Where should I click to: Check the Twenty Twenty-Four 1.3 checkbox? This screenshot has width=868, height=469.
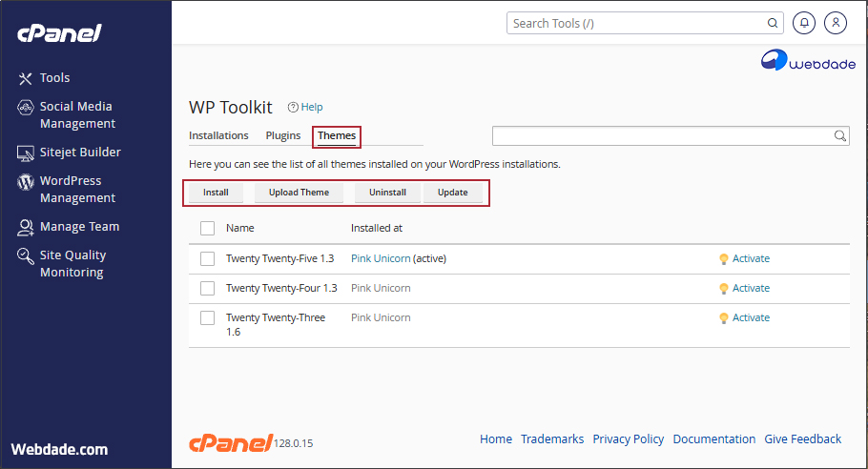point(207,288)
